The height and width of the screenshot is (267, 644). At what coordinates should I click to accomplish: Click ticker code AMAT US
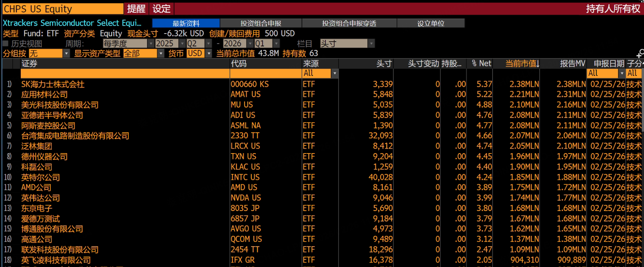pos(245,95)
